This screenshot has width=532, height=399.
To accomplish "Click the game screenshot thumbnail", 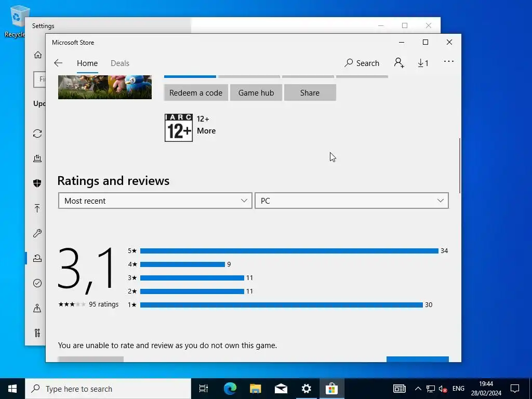I will pos(105,87).
